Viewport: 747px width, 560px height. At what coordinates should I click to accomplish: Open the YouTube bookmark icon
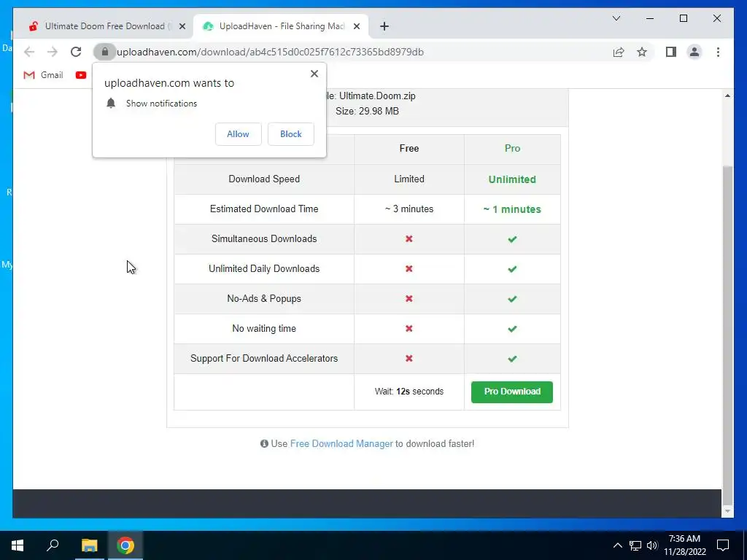(81, 75)
